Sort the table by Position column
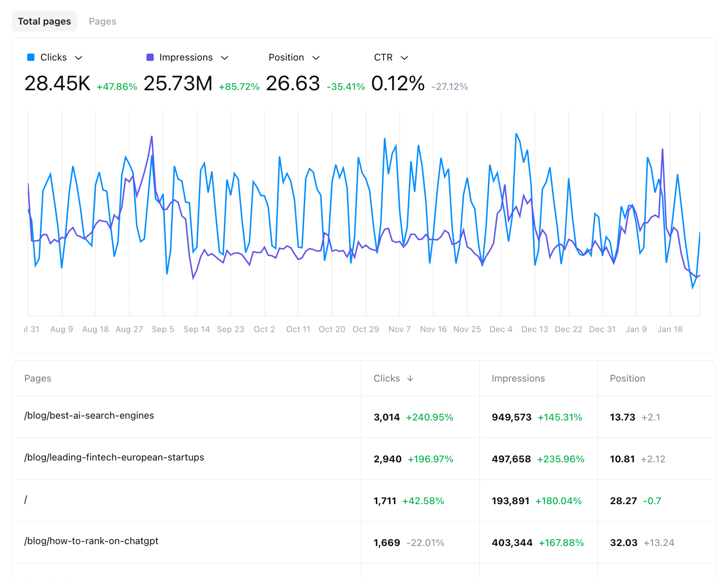This screenshot has height=579, width=728. 627,378
